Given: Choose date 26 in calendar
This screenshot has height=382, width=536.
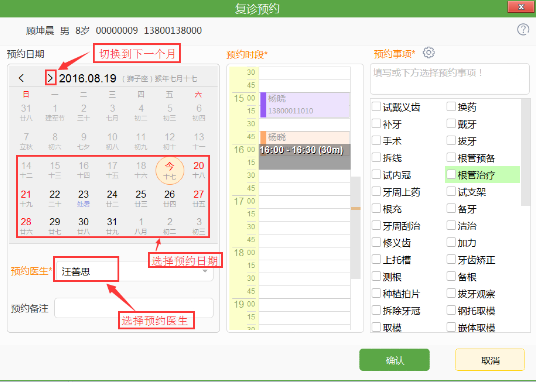Looking at the screenshot, I should [x=170, y=198].
